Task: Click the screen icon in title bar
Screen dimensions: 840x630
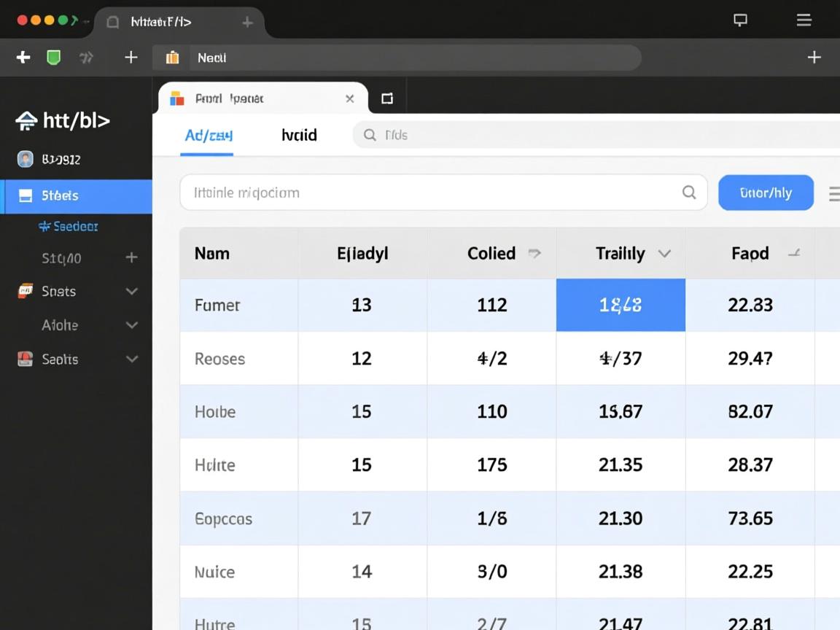Action: click(740, 20)
